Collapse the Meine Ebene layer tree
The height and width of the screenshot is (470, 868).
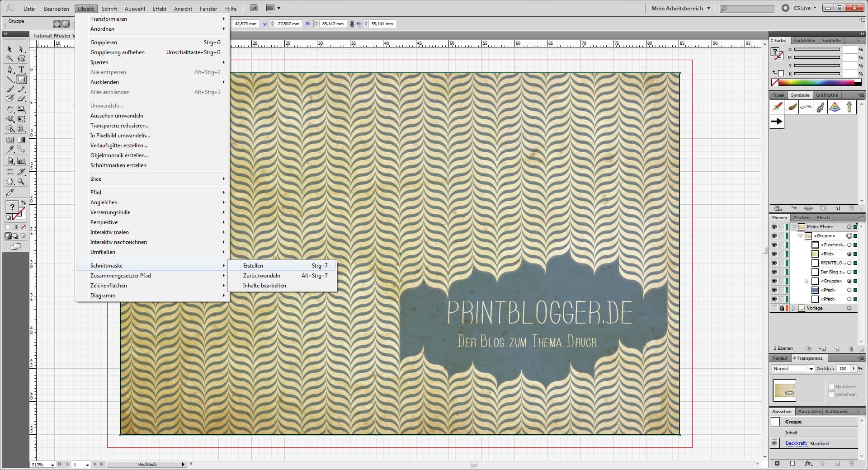(x=793, y=226)
